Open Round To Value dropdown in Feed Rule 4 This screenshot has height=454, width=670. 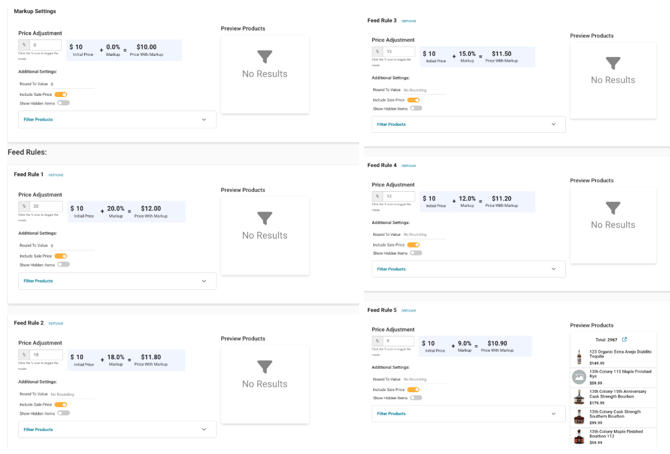424,235
